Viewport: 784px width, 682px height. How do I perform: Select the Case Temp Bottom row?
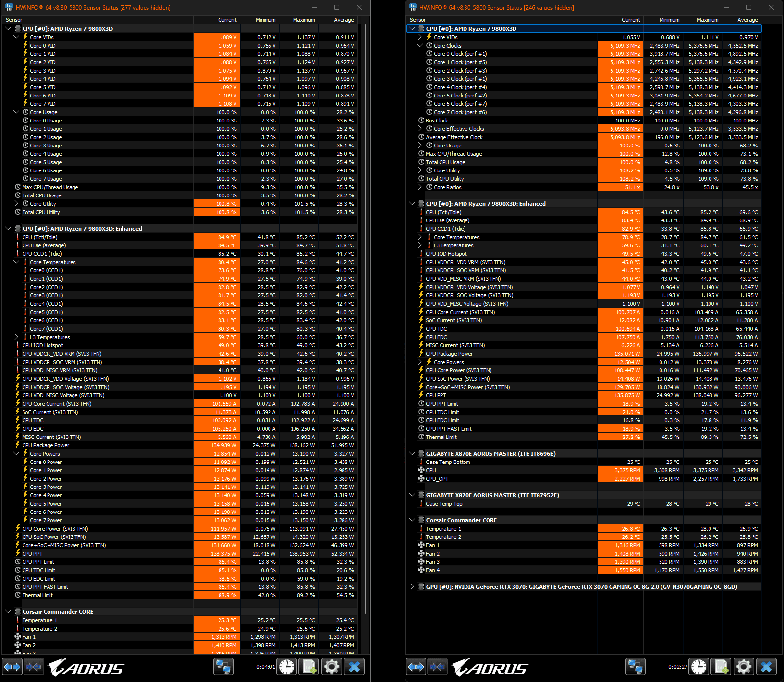(584, 462)
